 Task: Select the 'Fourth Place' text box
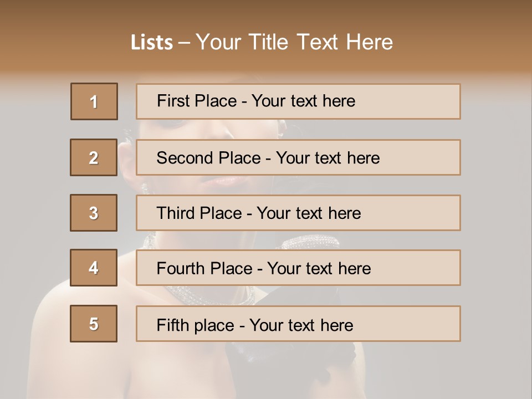298,268
